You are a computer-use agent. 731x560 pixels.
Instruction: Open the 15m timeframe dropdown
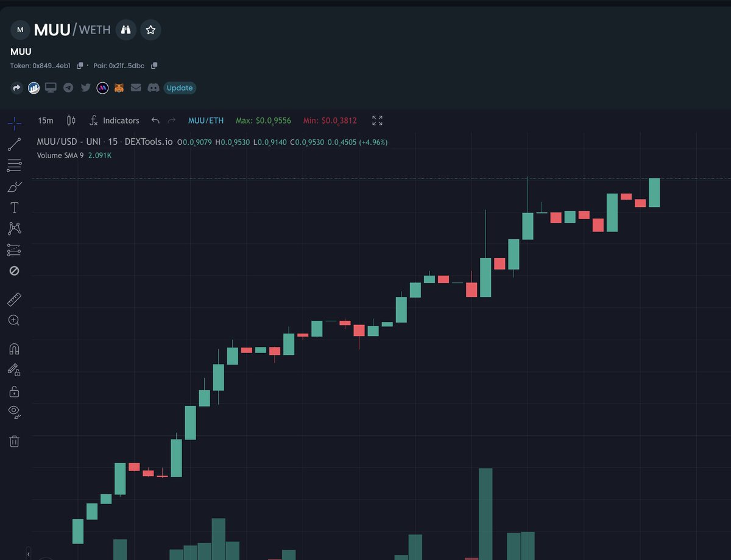pyautogui.click(x=45, y=121)
